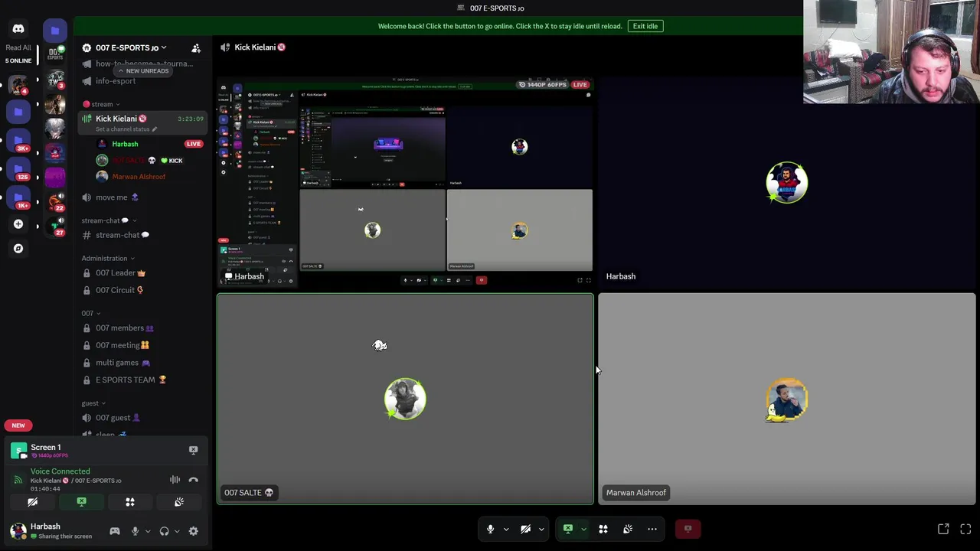Open camera options arrow in call bar
The height and width of the screenshot is (551, 980).
pyautogui.click(x=541, y=529)
